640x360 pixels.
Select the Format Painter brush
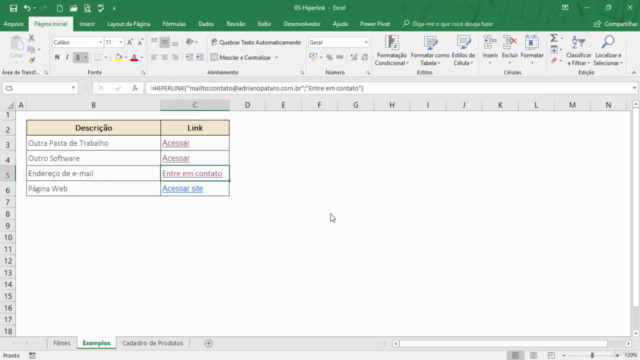coord(31,60)
